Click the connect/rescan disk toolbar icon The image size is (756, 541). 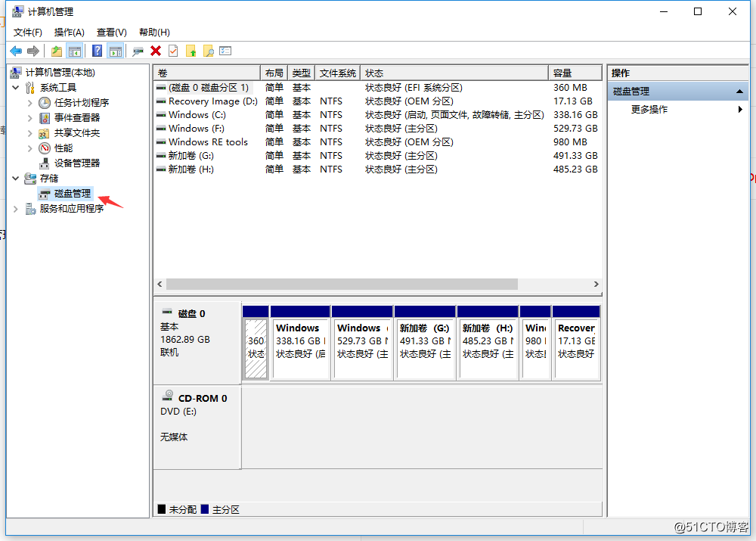coord(138,51)
